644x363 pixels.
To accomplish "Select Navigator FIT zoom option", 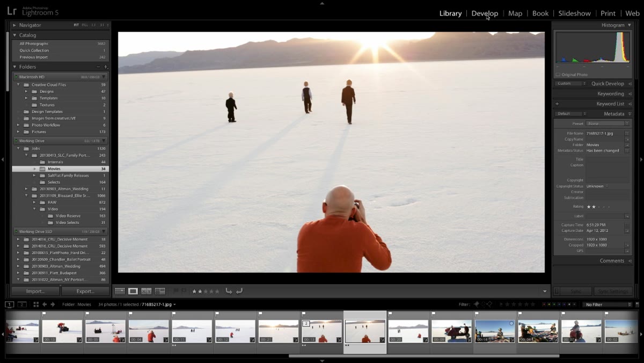I will coord(76,25).
